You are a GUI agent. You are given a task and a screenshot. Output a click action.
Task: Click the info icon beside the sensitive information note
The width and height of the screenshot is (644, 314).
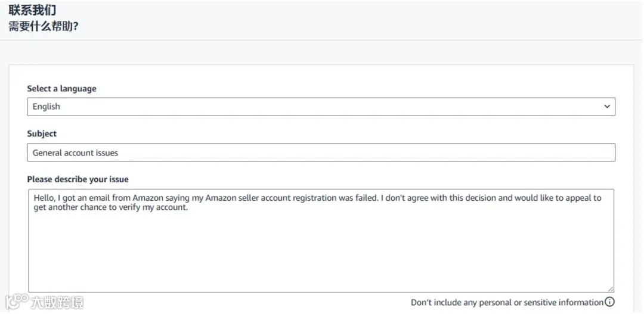click(x=609, y=302)
